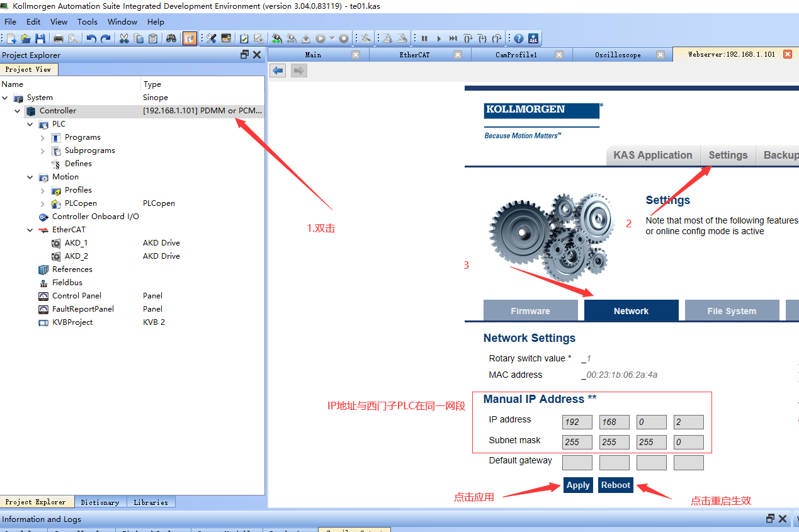Open the Tools menu
This screenshot has height=532, width=799.
(x=88, y=21)
